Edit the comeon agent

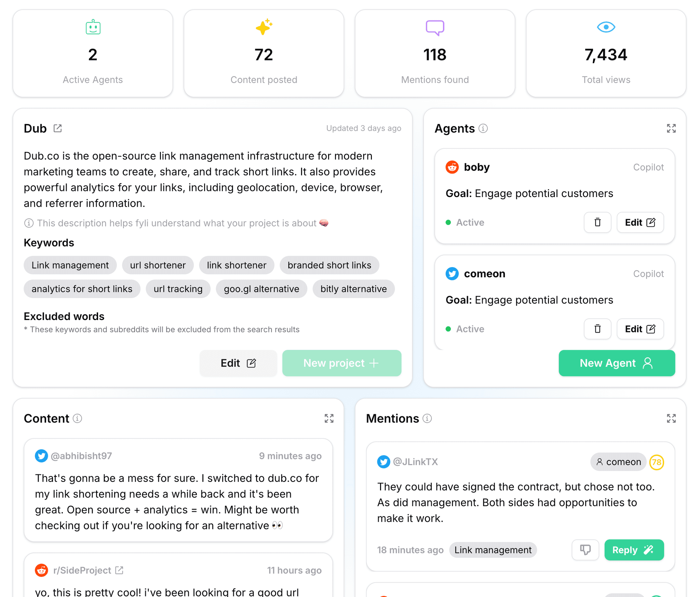(640, 329)
